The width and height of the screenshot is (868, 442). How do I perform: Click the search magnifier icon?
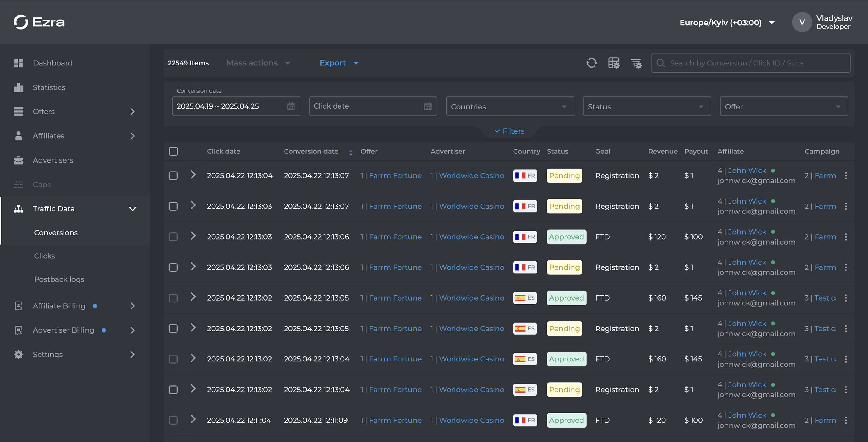coord(660,63)
